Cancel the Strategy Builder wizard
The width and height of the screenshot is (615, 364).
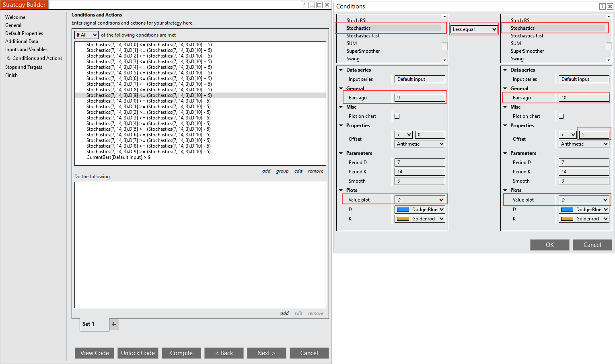[x=309, y=353]
